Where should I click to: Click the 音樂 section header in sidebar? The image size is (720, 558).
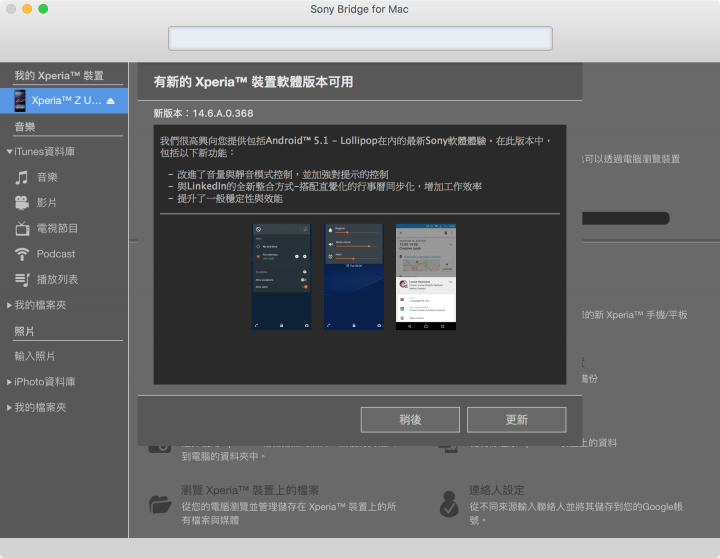tap(25, 127)
